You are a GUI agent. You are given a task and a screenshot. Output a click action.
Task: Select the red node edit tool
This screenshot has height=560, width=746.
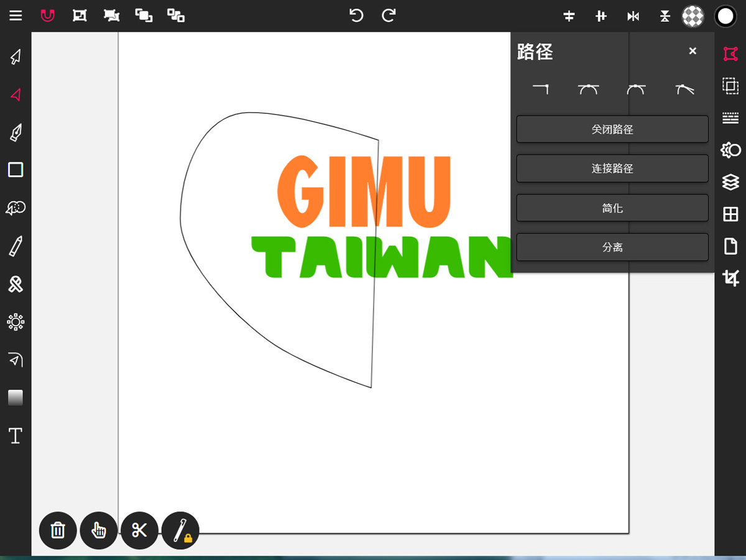coord(16,94)
